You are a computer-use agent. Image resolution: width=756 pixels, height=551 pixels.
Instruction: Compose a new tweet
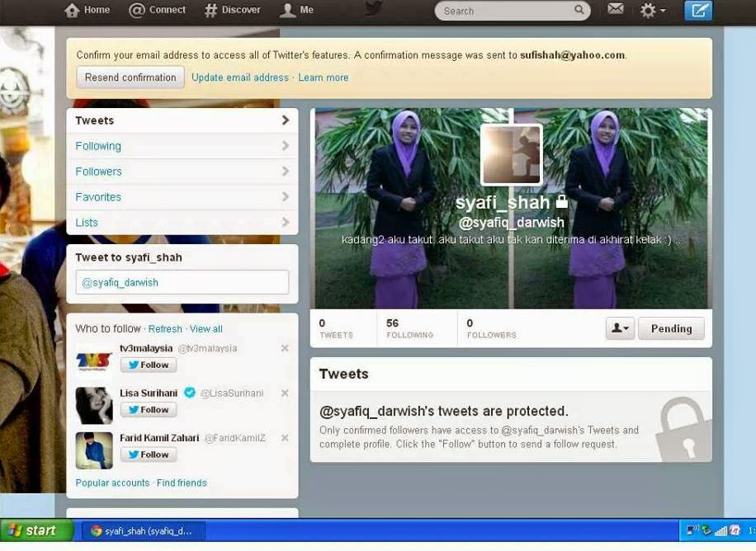698,10
